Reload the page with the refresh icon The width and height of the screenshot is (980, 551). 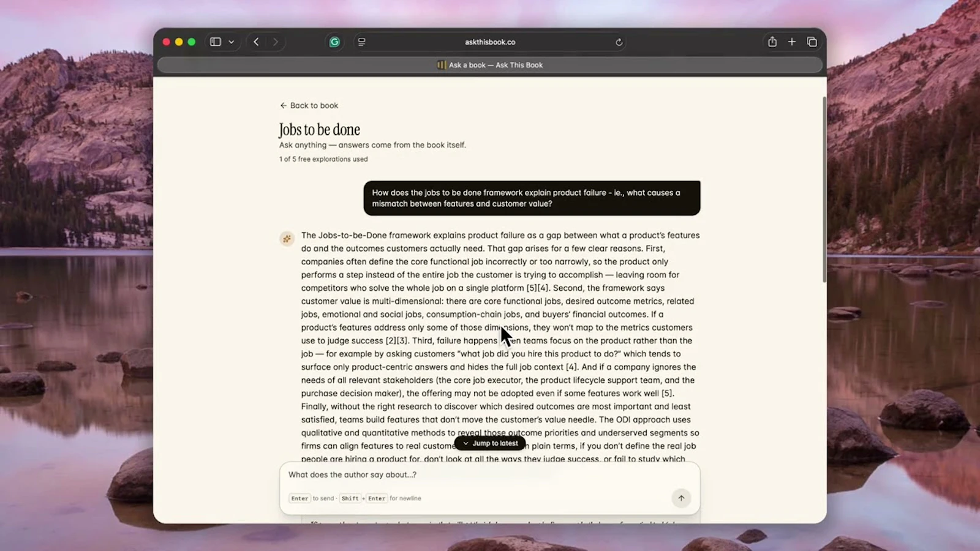pos(619,42)
